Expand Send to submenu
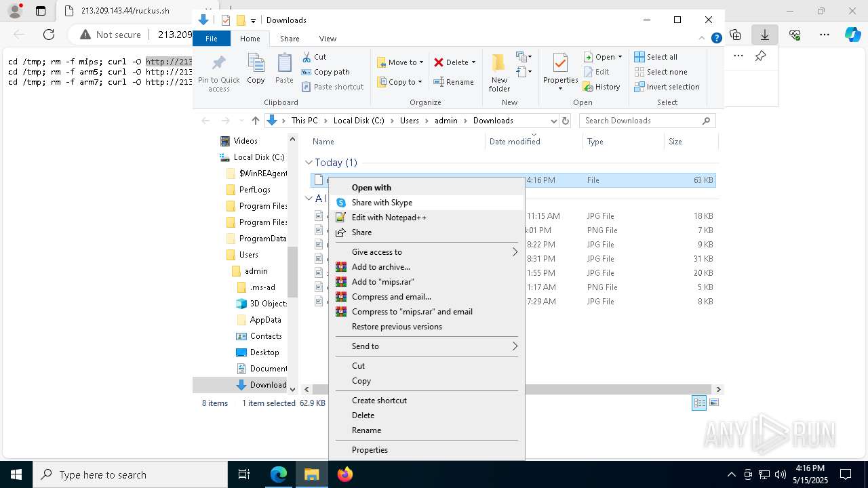This screenshot has width=868, height=488. click(x=427, y=346)
